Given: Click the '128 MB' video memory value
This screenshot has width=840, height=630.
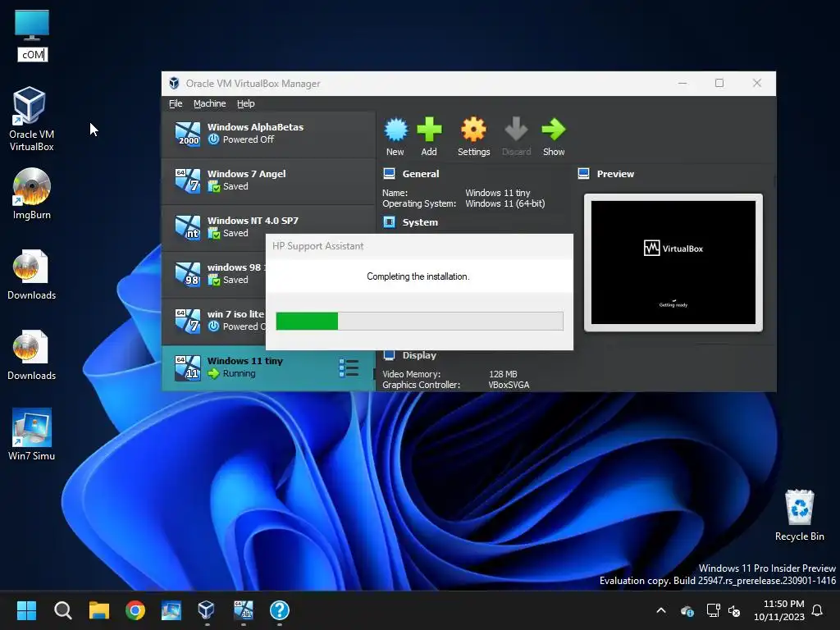Looking at the screenshot, I should click(503, 374).
